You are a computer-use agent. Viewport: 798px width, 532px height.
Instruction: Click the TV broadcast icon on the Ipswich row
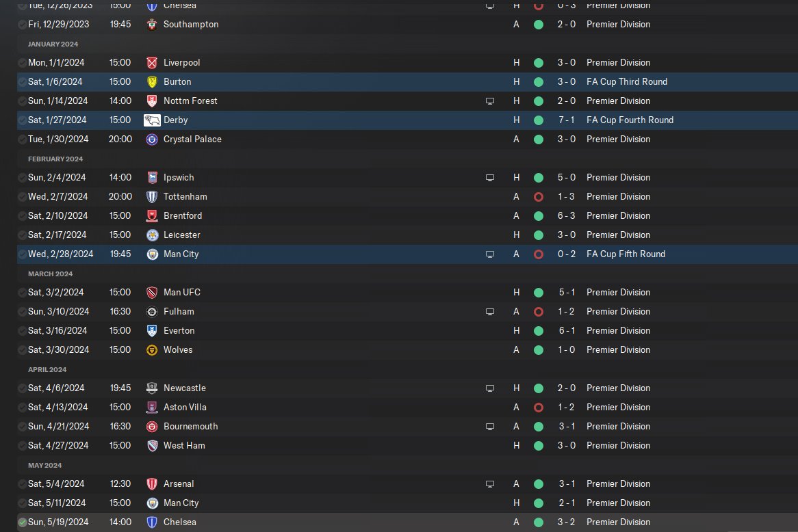pyautogui.click(x=489, y=178)
